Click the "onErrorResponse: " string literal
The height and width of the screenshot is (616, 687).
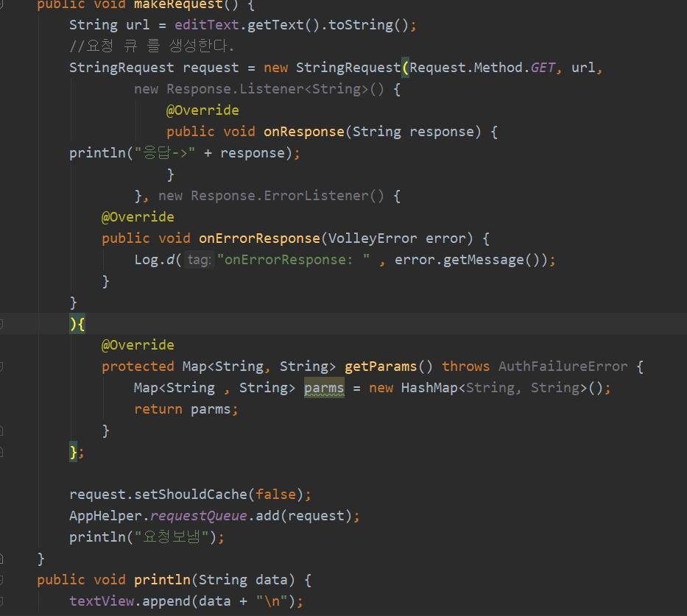tap(294, 260)
